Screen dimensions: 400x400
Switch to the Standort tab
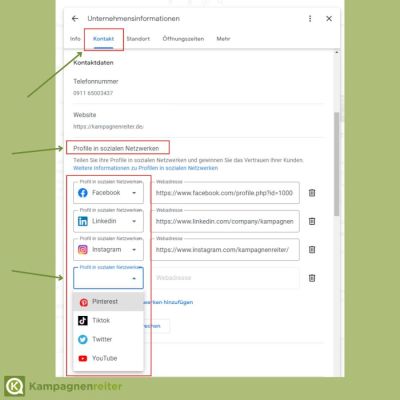(x=138, y=39)
